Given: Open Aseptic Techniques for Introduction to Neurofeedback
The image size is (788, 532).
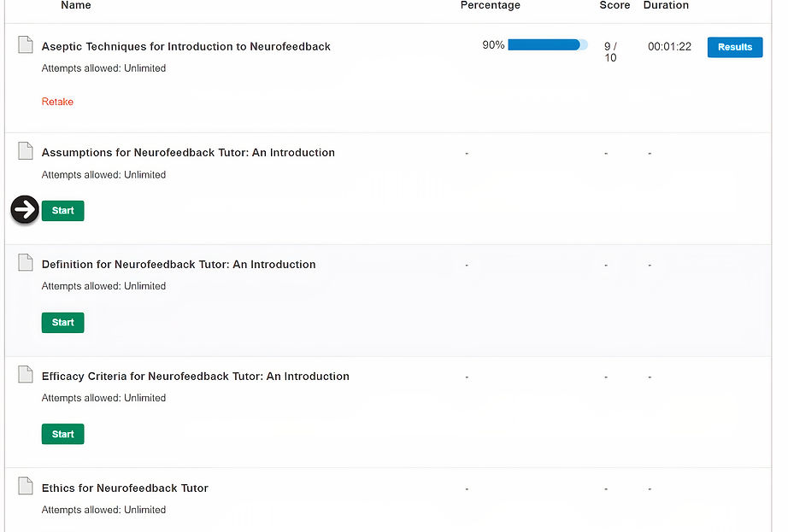Looking at the screenshot, I should click(186, 46).
